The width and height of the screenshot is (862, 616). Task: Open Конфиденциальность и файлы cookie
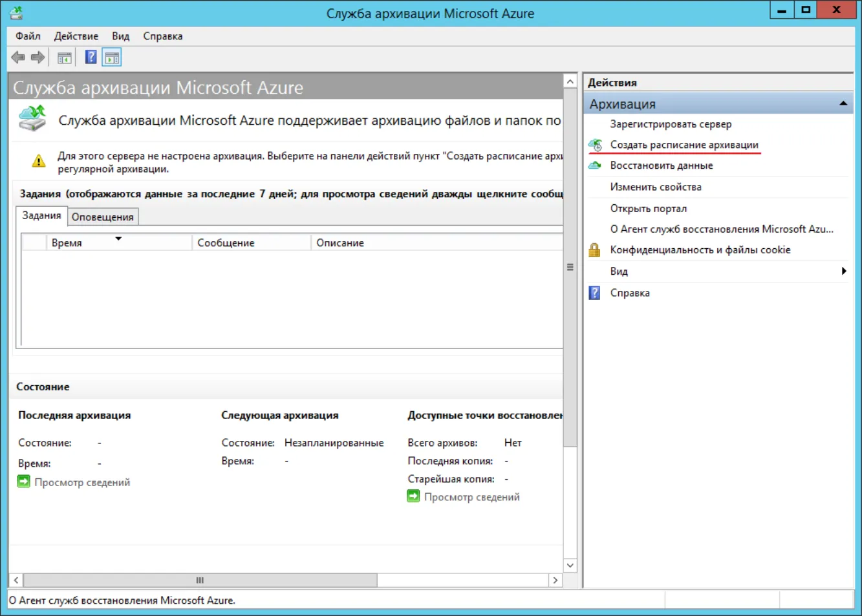click(700, 250)
